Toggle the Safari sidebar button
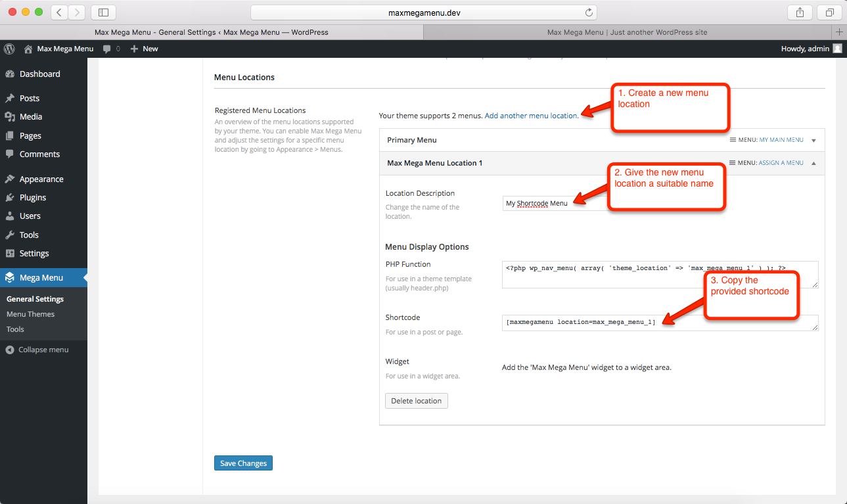847x504 pixels. [103, 12]
